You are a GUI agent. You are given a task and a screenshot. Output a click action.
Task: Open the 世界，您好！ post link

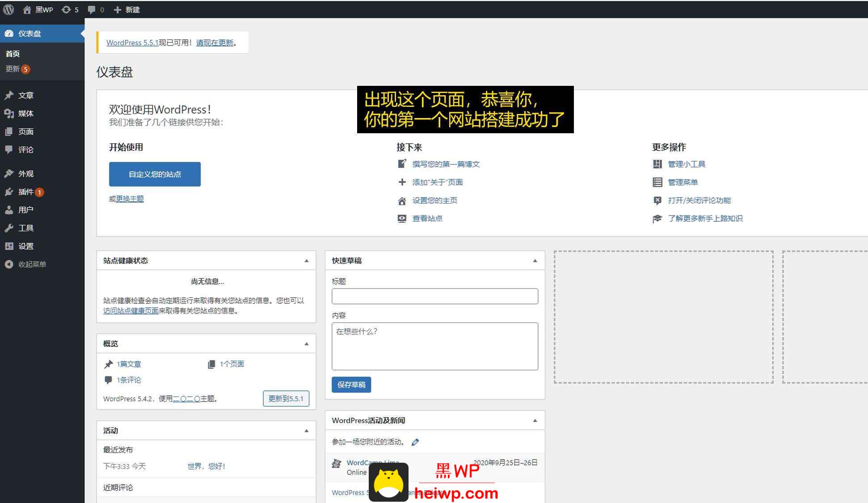[x=206, y=466]
